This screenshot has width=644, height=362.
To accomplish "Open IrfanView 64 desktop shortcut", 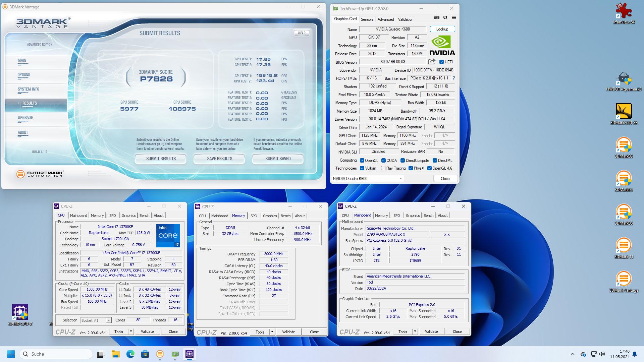I will (x=624, y=13).
